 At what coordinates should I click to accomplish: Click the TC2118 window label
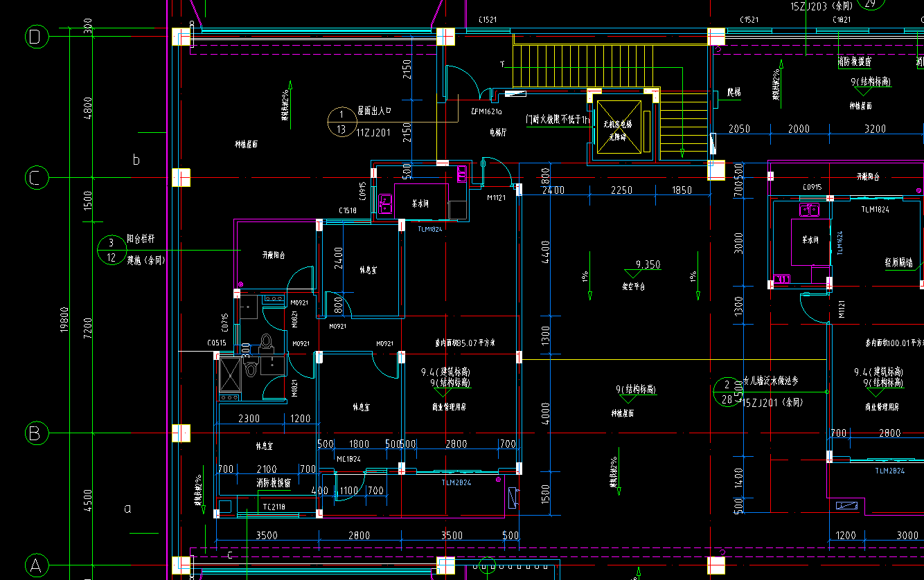274,507
